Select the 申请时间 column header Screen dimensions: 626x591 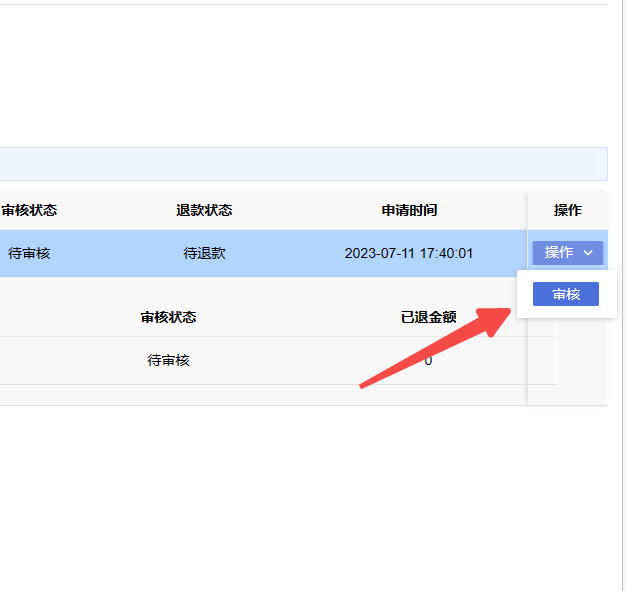coord(409,210)
